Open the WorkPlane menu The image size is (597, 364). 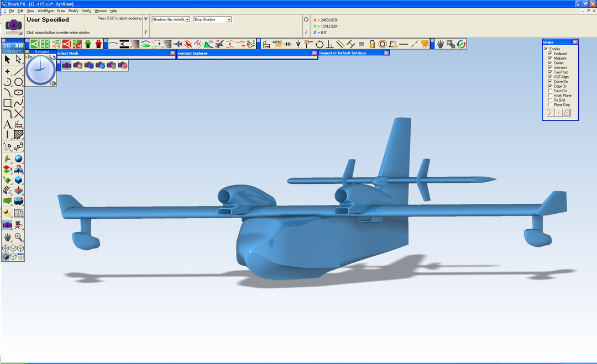tap(45, 11)
